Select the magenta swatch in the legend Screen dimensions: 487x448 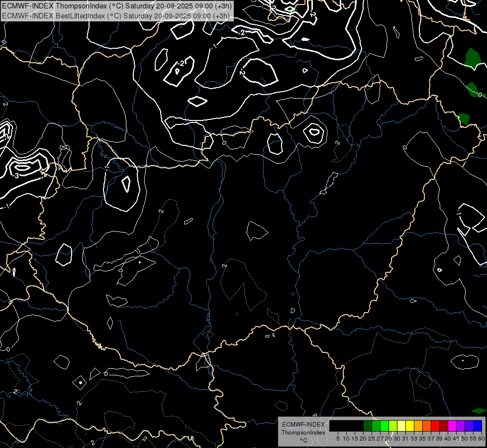click(452, 426)
